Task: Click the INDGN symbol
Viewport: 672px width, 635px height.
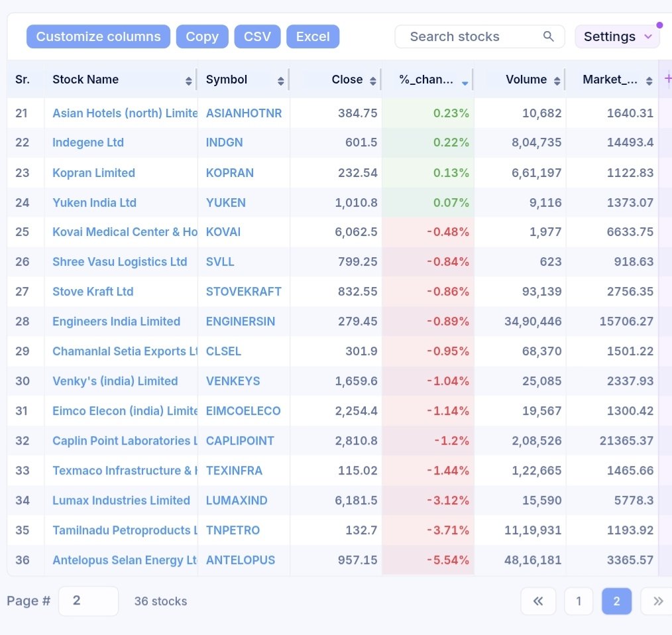Action: point(224,143)
